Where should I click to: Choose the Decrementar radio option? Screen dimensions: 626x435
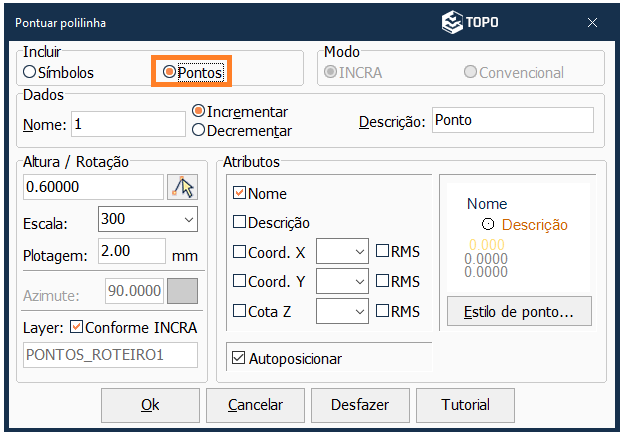tap(198, 130)
